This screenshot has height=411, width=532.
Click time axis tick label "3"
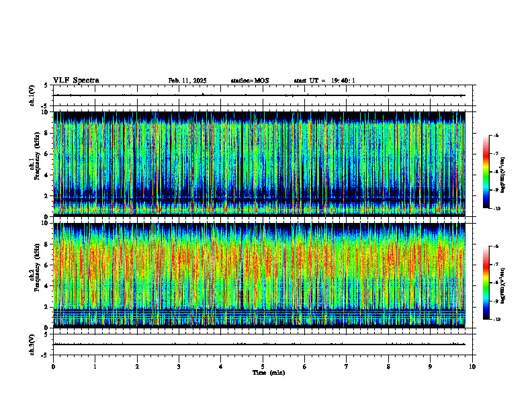[179, 367]
